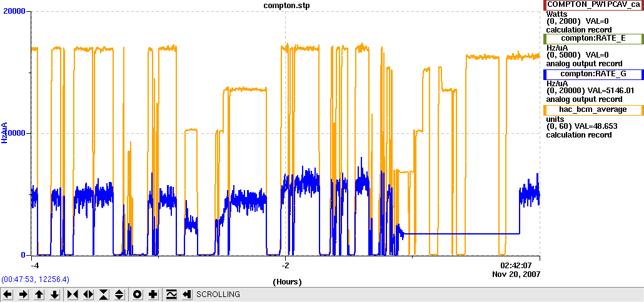
Task: Select the COMPTON_PW1PCAV_ca legend entry
Action: pos(593,5)
